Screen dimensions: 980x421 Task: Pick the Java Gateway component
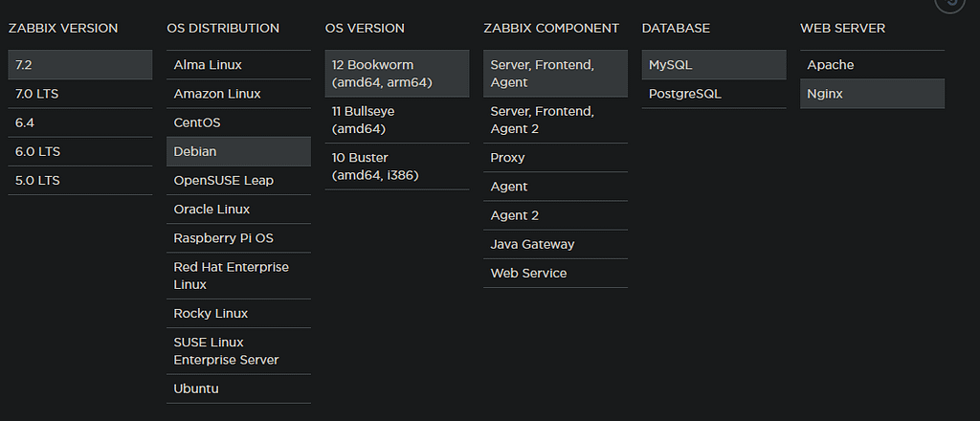[x=555, y=244]
